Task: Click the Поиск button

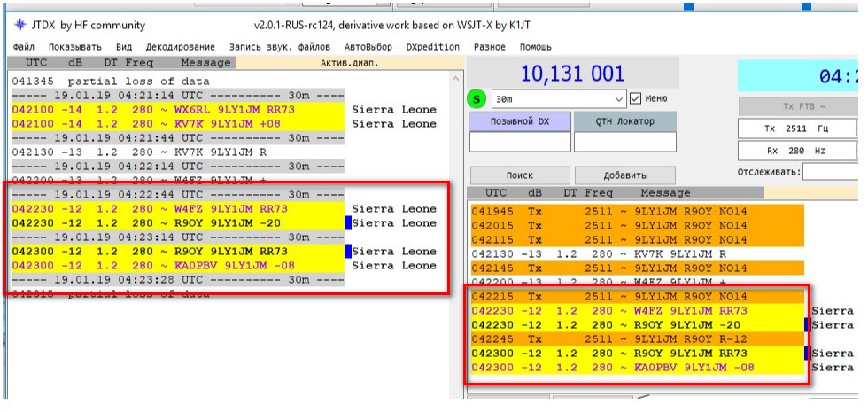Action: pos(519,175)
